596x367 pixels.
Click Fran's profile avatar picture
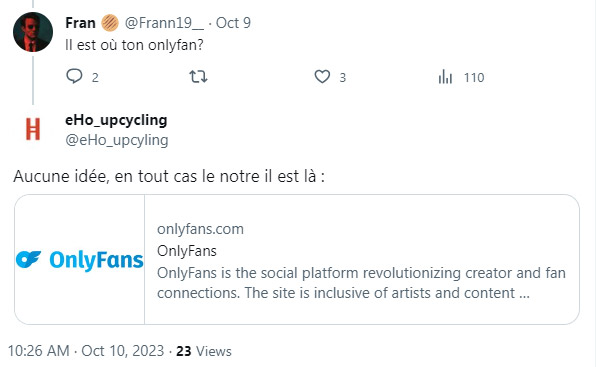pos(33,32)
